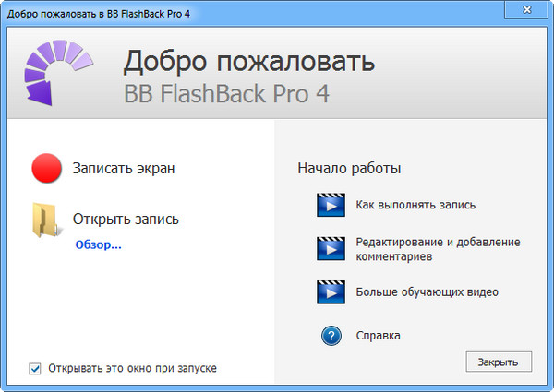Select the Открыть запись text option
This screenshot has height=392, width=554.
click(126, 220)
